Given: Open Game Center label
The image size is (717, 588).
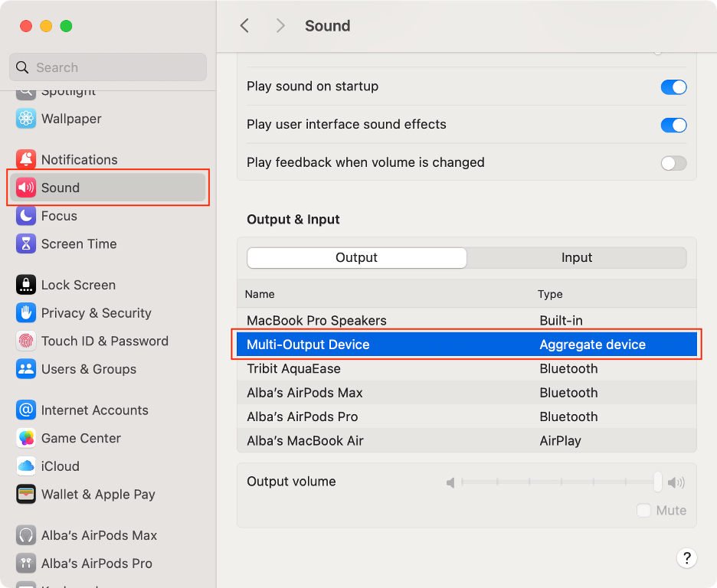Looking at the screenshot, I should [81, 438].
